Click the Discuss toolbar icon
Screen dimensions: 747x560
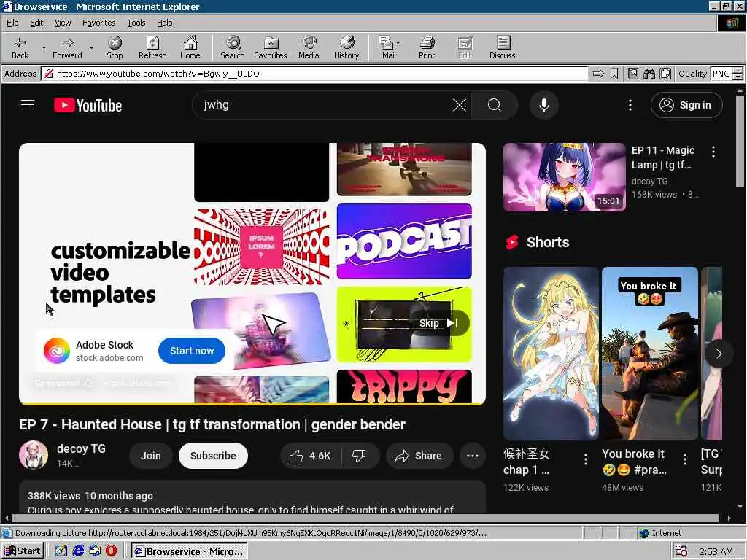[x=502, y=47]
